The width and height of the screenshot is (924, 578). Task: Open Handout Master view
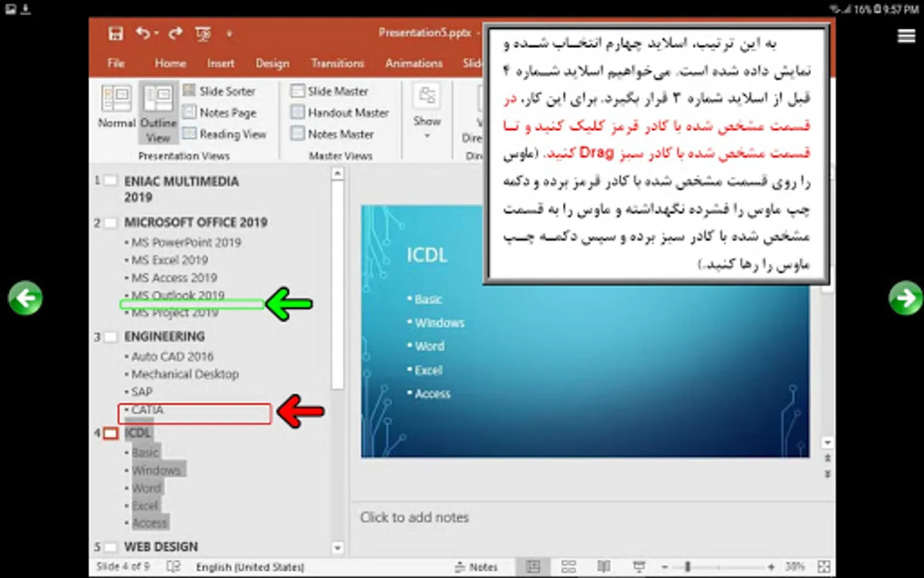(x=340, y=112)
